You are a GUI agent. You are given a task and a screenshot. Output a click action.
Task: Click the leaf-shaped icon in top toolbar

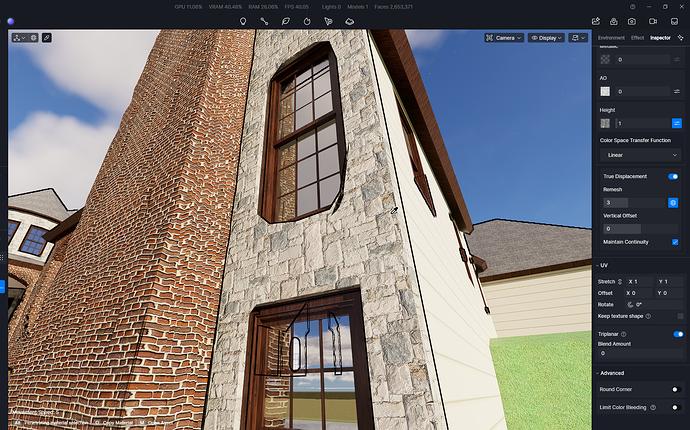pos(286,21)
